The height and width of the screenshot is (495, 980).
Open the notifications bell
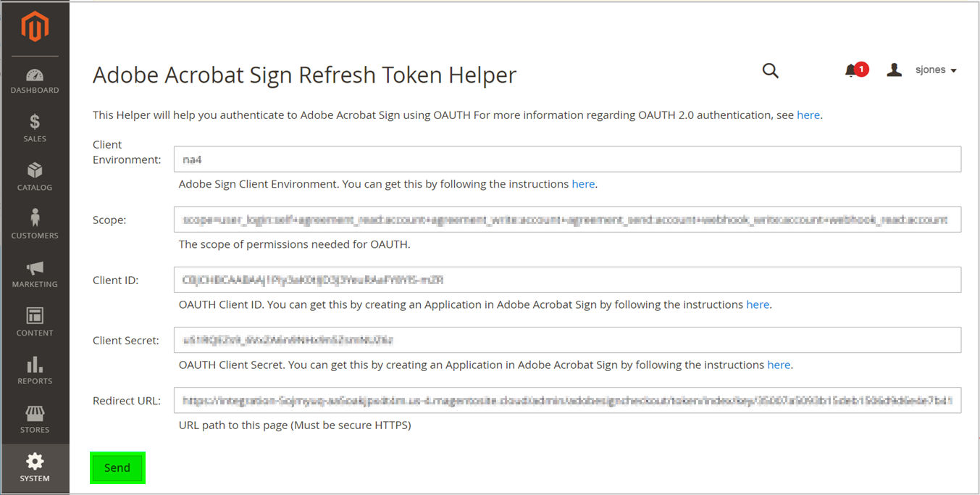[x=851, y=70]
